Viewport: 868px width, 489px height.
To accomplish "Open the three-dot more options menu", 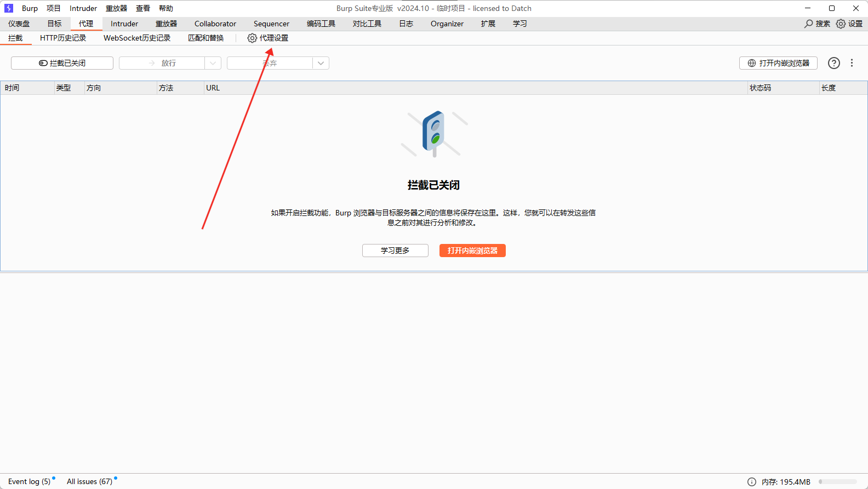I will click(x=852, y=63).
